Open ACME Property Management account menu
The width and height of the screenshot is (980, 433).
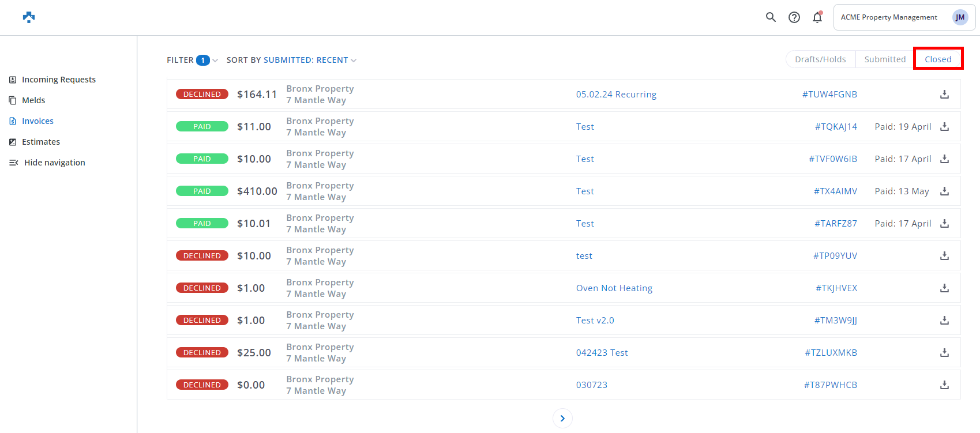(x=889, y=17)
